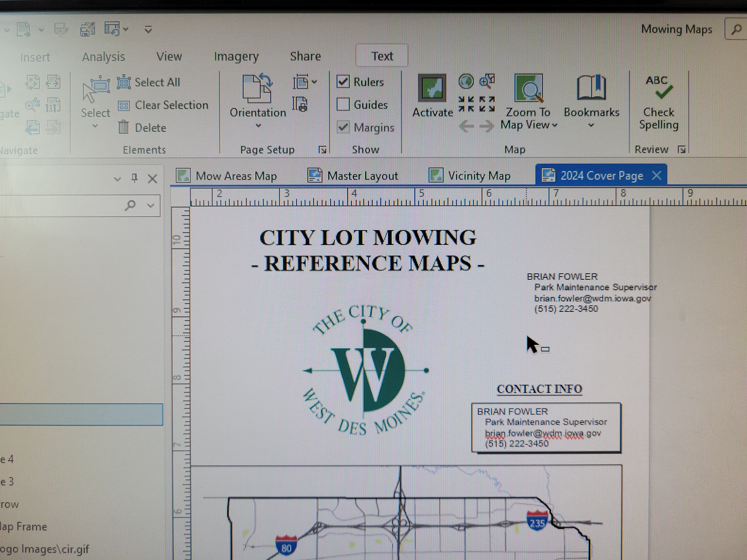Click the page size icon in Page Setup
747x560 pixels.
[x=301, y=82]
